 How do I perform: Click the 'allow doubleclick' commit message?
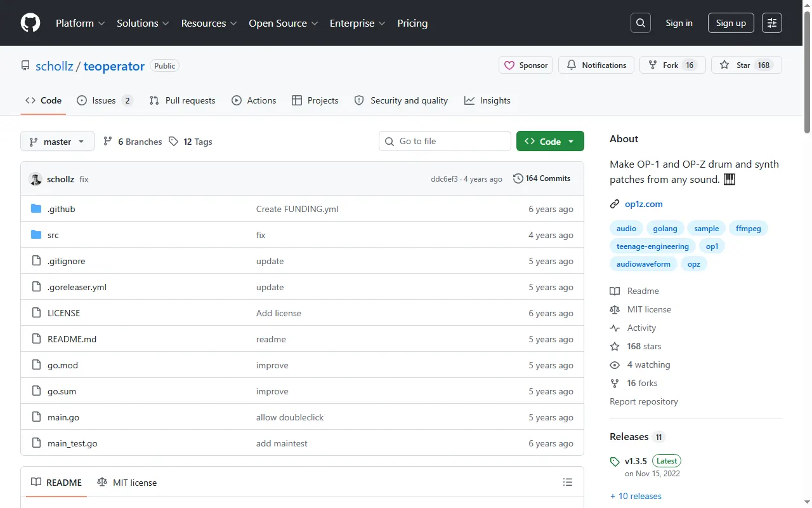point(290,417)
